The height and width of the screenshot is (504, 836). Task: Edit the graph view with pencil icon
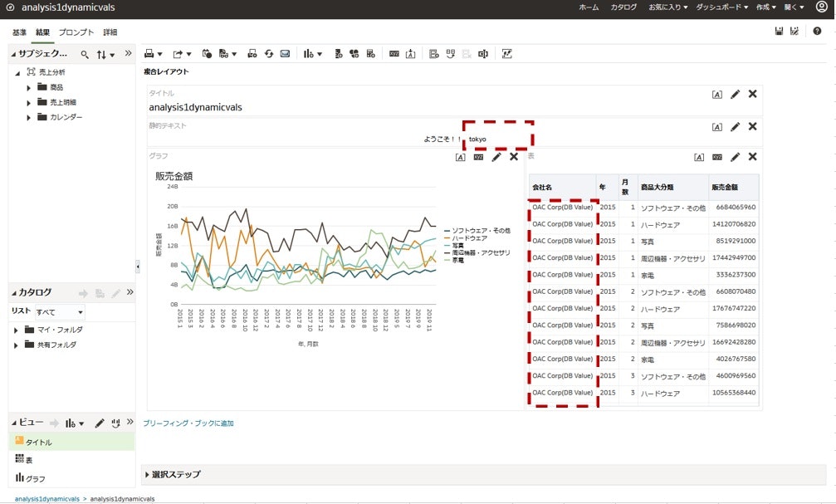tap(496, 157)
